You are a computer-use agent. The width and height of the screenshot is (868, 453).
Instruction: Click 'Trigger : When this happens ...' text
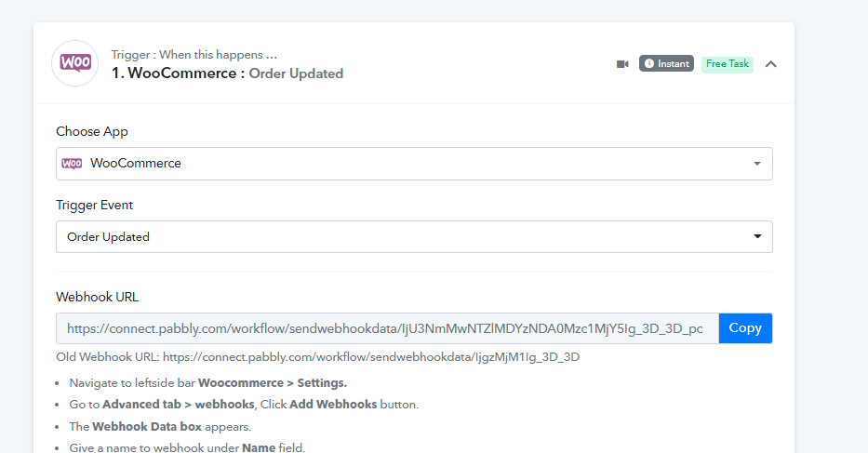(194, 55)
